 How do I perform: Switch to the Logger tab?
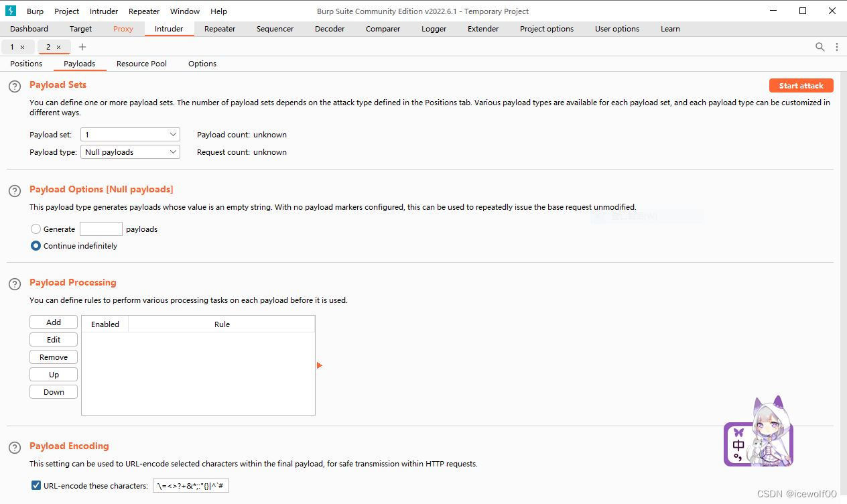[434, 29]
